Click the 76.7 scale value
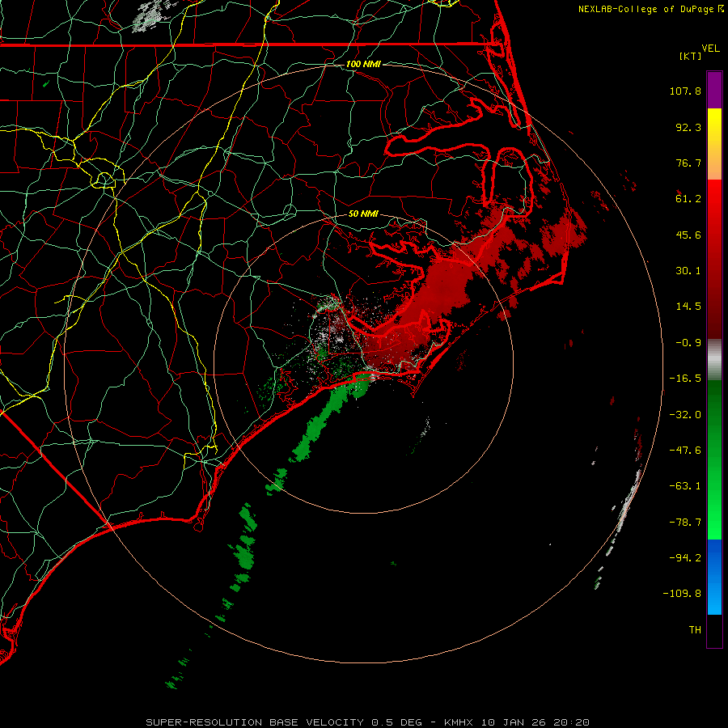Viewport: 728px width, 728px height. point(688,163)
